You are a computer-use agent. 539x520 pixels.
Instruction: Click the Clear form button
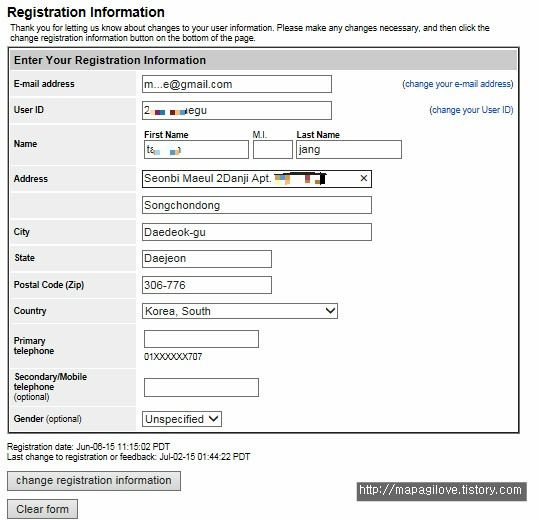pos(42,509)
